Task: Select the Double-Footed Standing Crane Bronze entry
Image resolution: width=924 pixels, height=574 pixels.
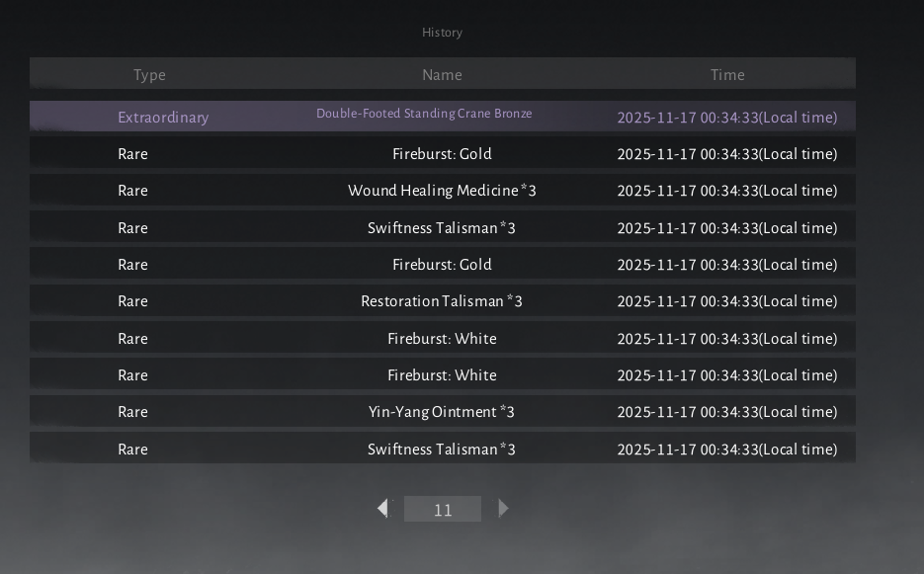Action: click(424, 114)
